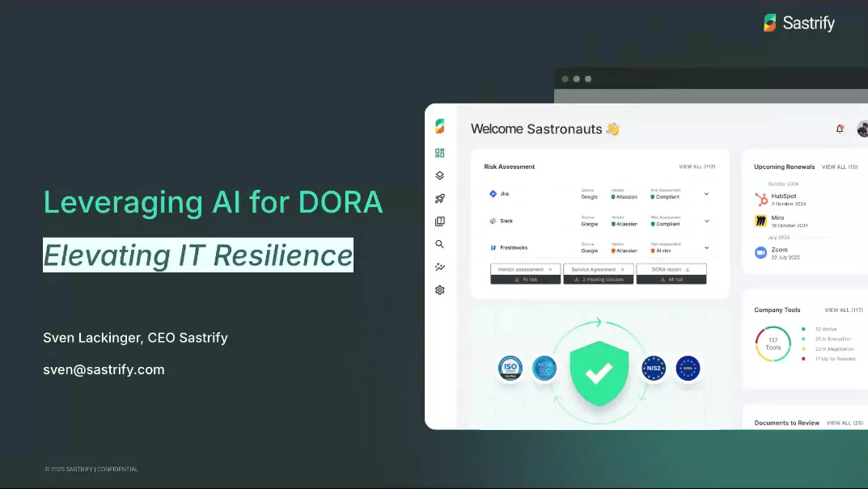
Task: Select the AICPA SOC badge
Action: (544, 368)
